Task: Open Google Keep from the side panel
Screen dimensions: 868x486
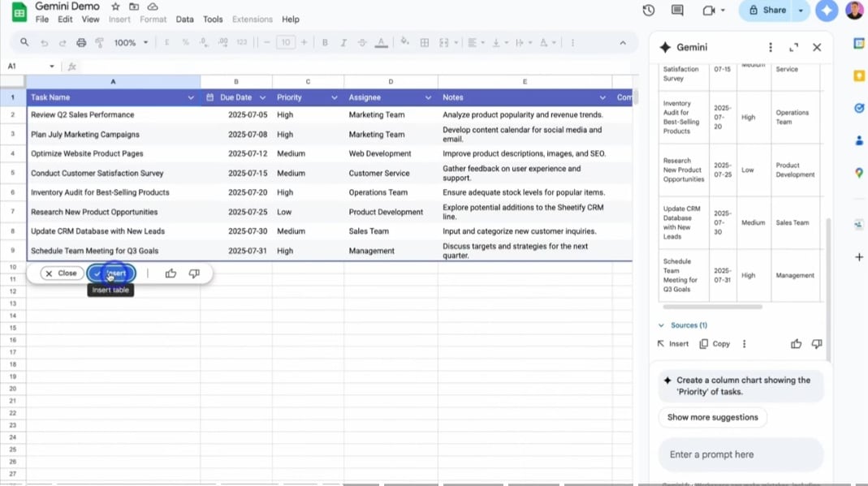Action: (x=859, y=75)
